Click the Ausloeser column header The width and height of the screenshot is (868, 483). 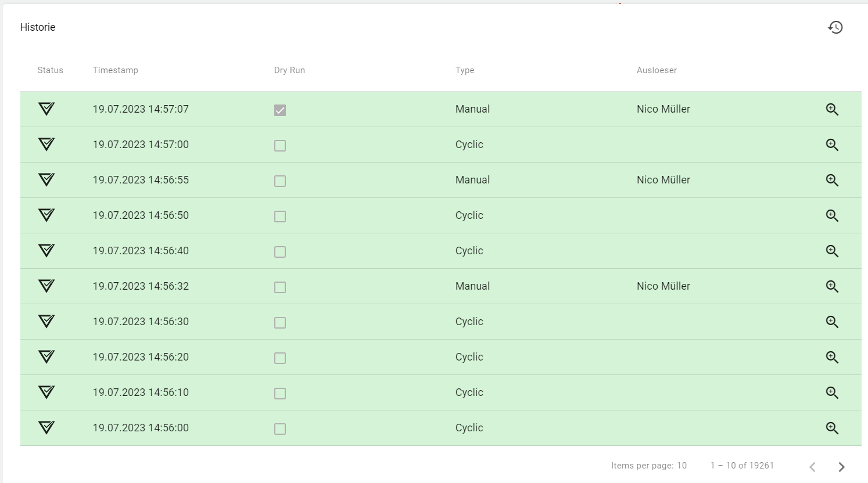pyautogui.click(x=657, y=70)
